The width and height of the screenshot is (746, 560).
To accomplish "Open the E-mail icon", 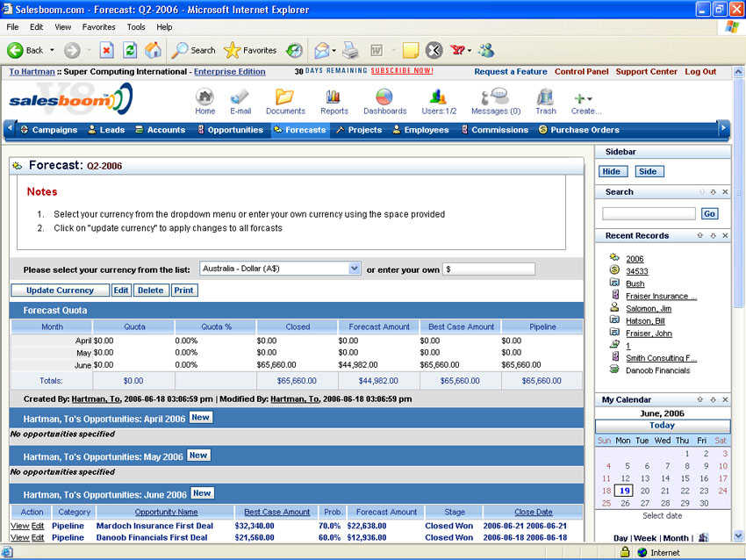I will [x=240, y=98].
